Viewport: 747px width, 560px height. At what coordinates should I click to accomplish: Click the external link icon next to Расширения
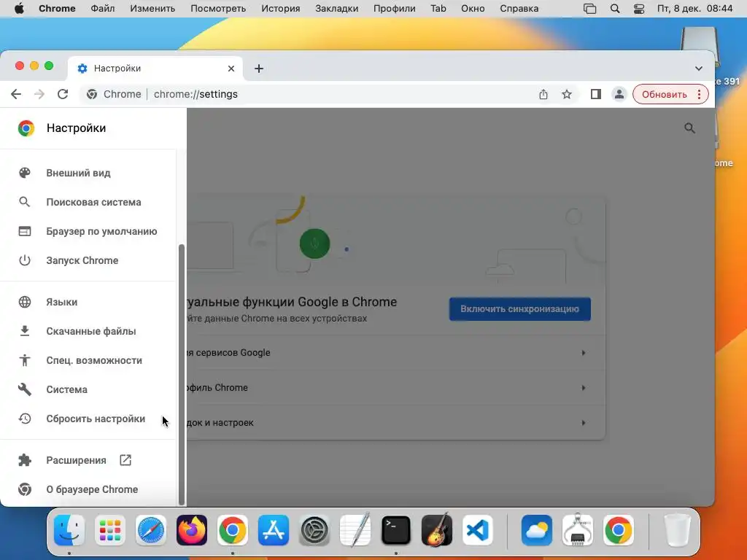(125, 460)
